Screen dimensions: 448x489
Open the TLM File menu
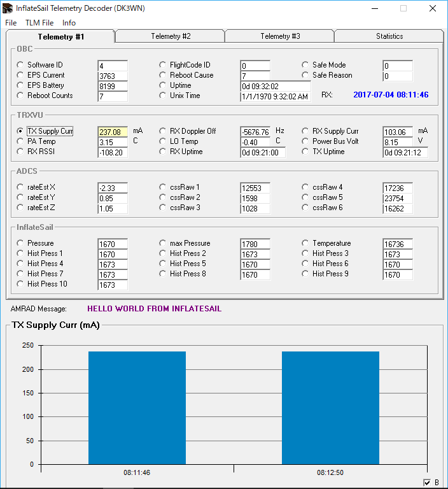point(39,23)
